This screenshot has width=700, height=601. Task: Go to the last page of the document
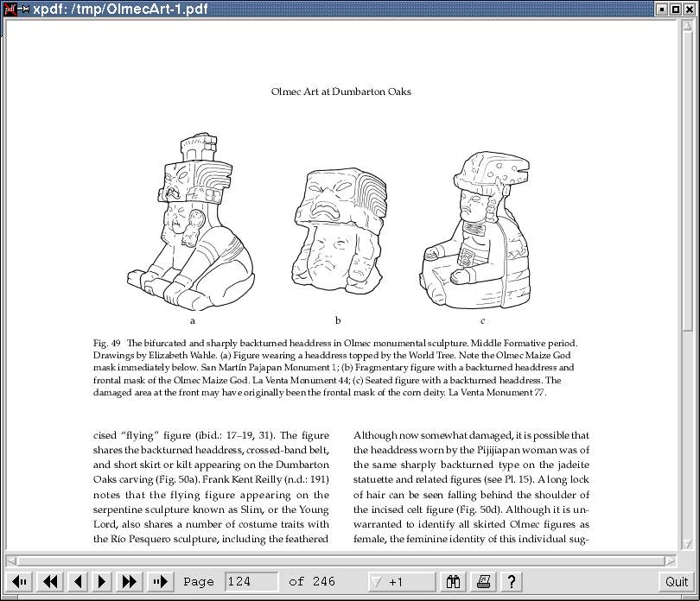160,581
